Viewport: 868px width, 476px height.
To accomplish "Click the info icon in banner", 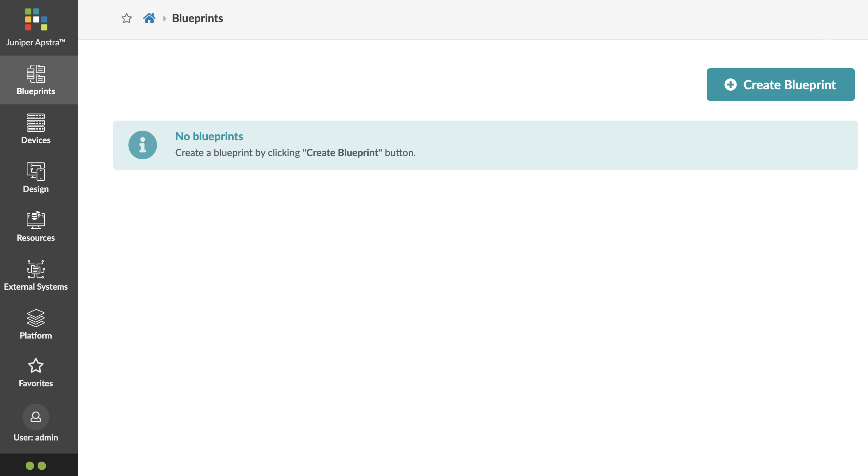I will [x=142, y=145].
